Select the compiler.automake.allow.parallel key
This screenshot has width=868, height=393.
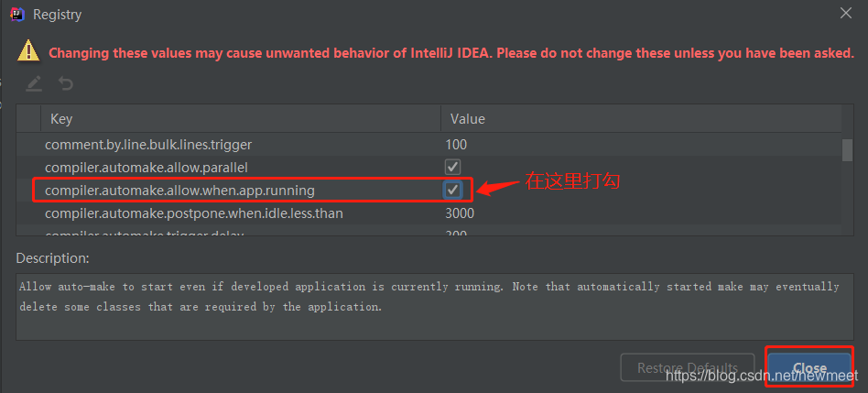[x=146, y=167]
